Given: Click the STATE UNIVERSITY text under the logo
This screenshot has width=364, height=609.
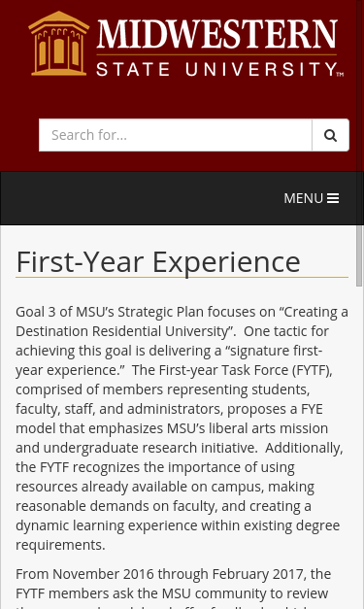Looking at the screenshot, I should 217,70.
